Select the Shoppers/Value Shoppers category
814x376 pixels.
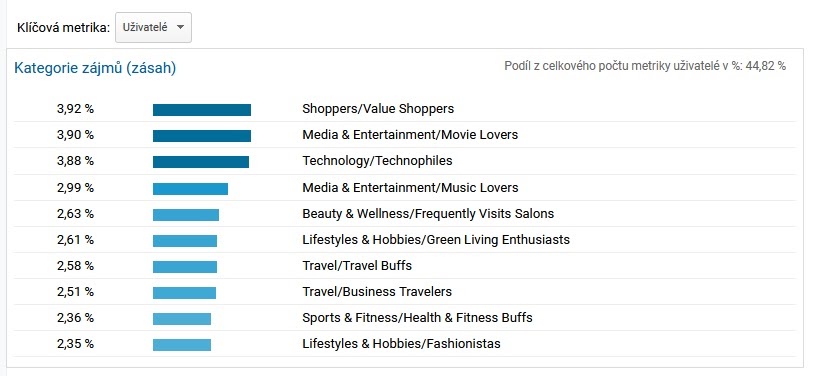[x=378, y=109]
